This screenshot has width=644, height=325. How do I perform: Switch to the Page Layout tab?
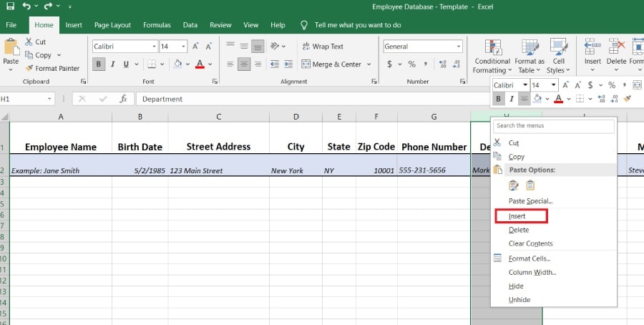point(112,25)
